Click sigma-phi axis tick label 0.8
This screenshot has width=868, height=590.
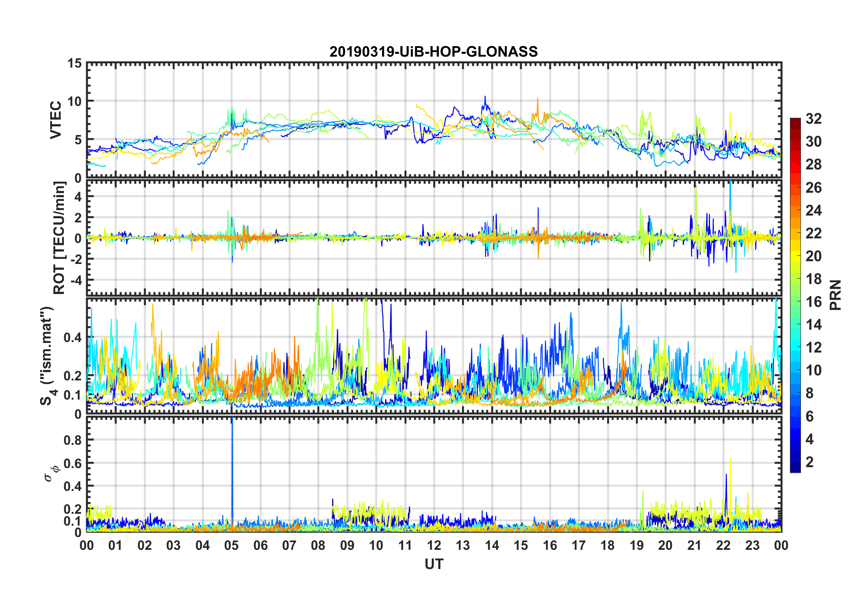click(x=73, y=440)
